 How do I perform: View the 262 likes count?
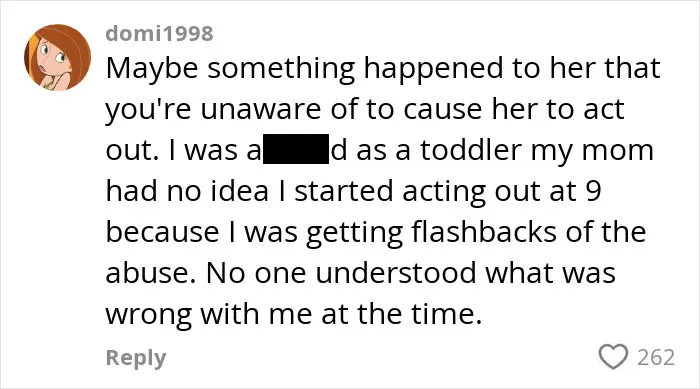(656, 357)
